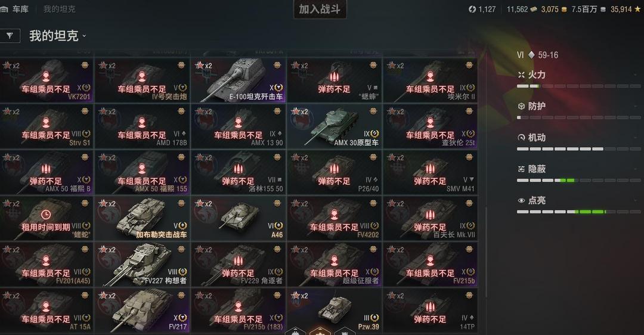
Task: Click the lightning icon beside 1,127
Action: coord(472,9)
